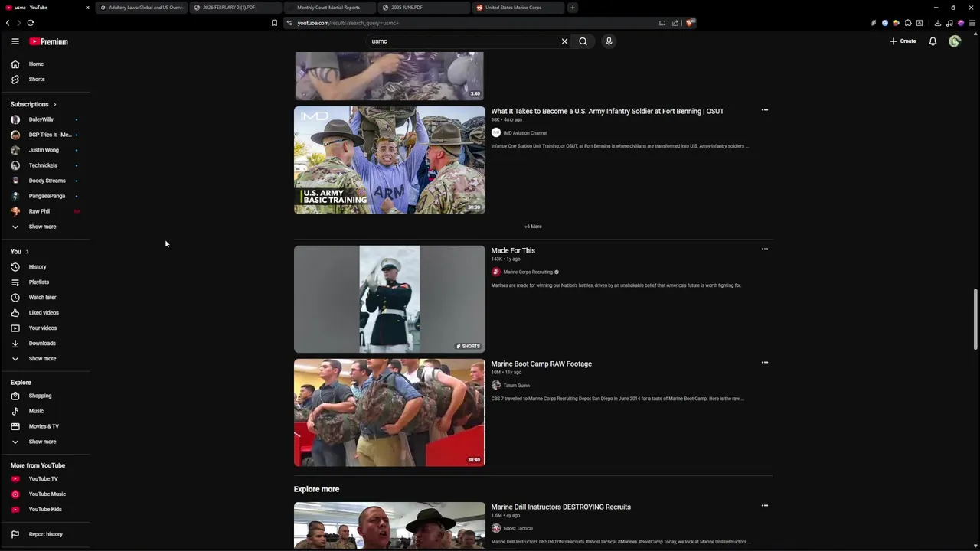This screenshot has width=980, height=551.
Task: Open IMD Aviation Channel link
Action: 525,133
